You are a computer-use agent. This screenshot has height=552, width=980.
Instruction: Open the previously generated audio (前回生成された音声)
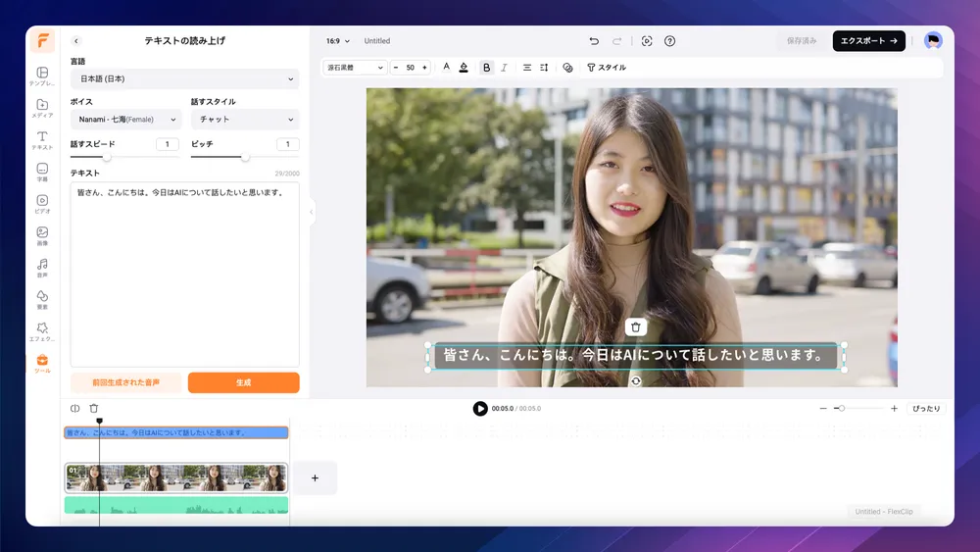pos(125,382)
